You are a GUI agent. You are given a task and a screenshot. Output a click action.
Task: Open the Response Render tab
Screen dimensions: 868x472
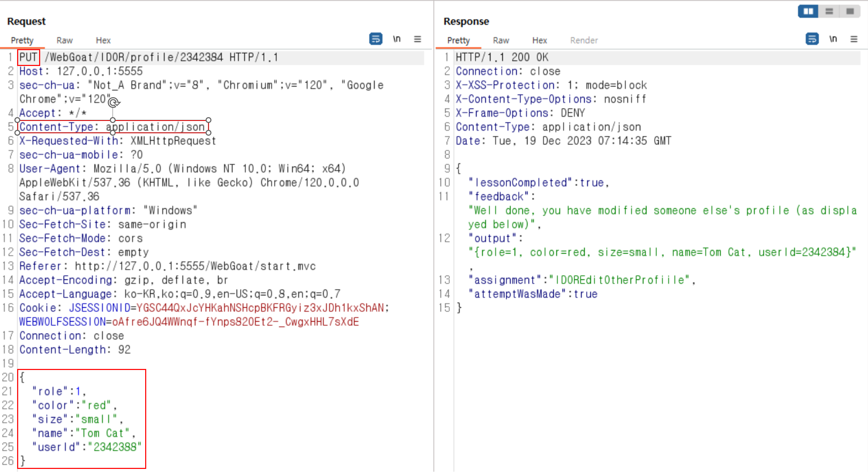tap(584, 41)
